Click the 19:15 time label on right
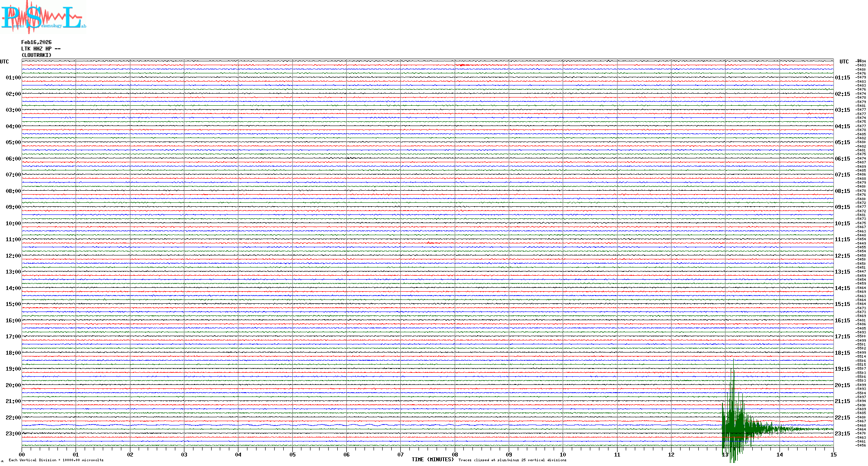Image resolution: width=868 pixels, height=466 pixels. coord(842,369)
